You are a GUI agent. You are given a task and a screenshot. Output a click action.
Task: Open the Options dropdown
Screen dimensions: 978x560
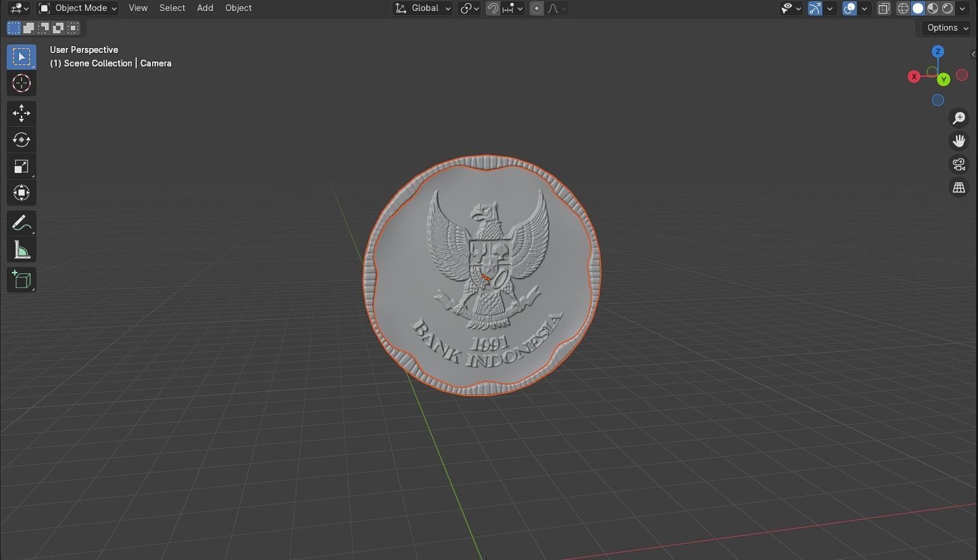[x=947, y=28]
